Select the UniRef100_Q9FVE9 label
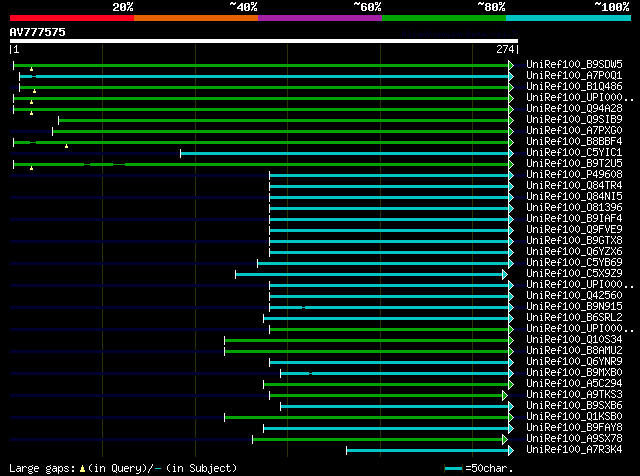 point(574,229)
